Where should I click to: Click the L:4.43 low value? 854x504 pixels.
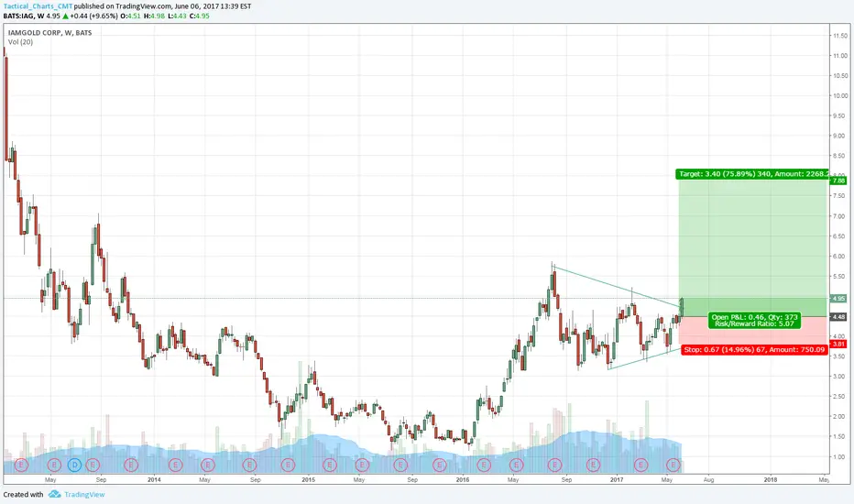[x=177, y=16]
